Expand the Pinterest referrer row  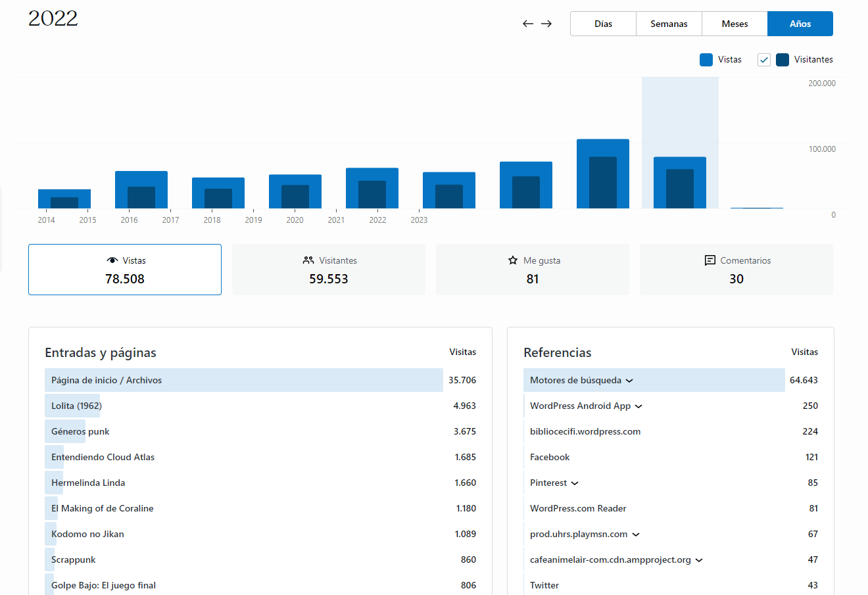(x=575, y=483)
